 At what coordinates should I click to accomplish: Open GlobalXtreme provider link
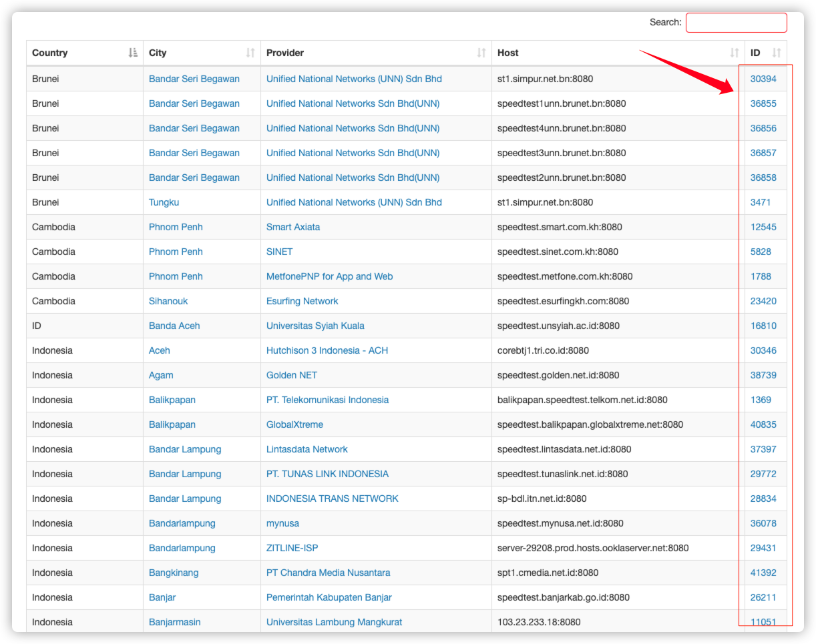(x=294, y=424)
